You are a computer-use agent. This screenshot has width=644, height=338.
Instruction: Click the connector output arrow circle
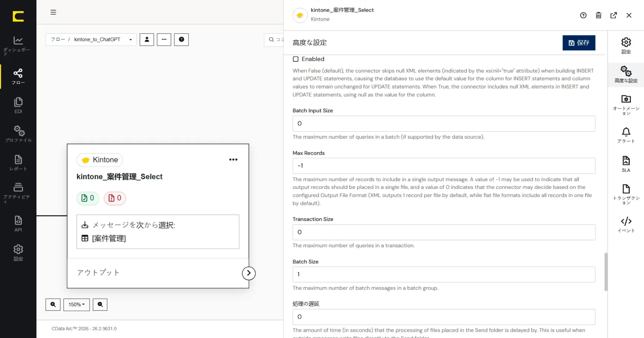(x=249, y=273)
